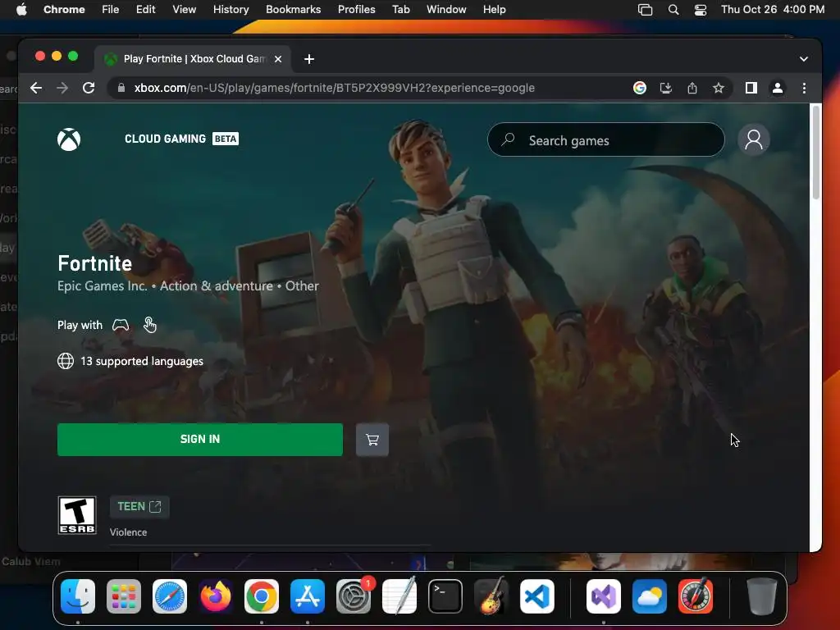This screenshot has width=840, height=630.
Task: Open Spotlight search in menu bar
Action: [x=673, y=10]
